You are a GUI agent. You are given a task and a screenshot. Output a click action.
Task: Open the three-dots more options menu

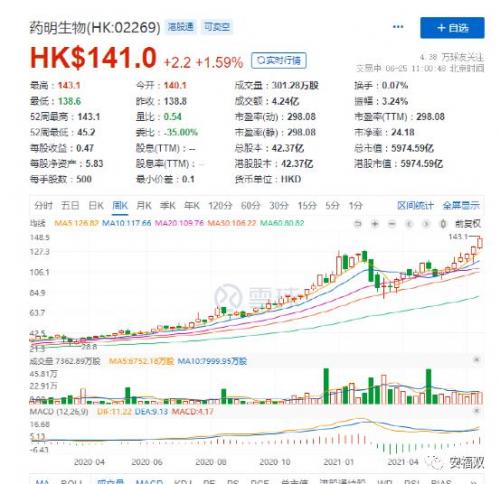point(398,27)
